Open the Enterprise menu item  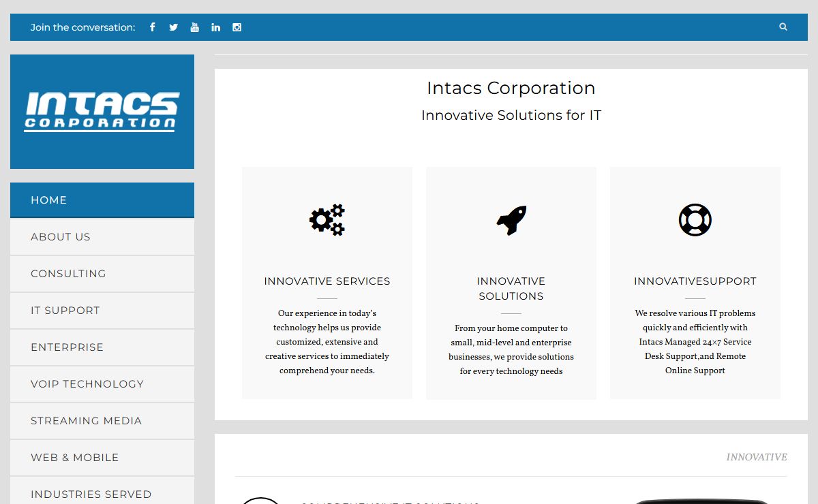pyautogui.click(x=102, y=347)
